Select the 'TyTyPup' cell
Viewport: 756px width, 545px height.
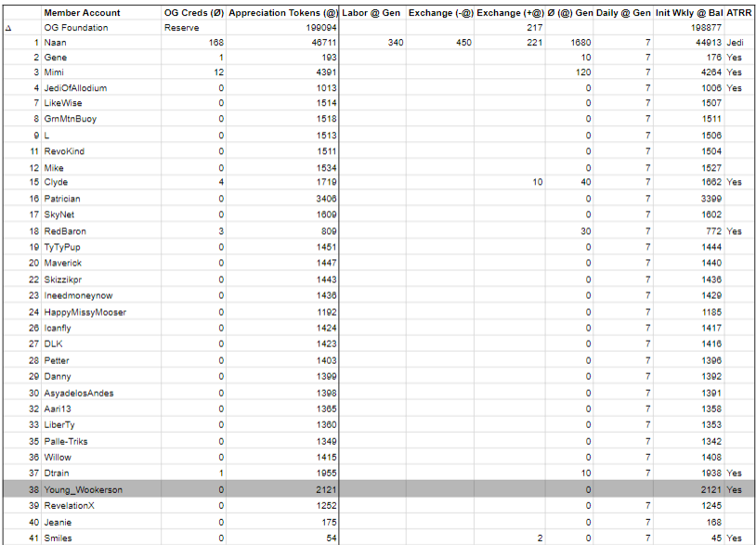(62, 247)
